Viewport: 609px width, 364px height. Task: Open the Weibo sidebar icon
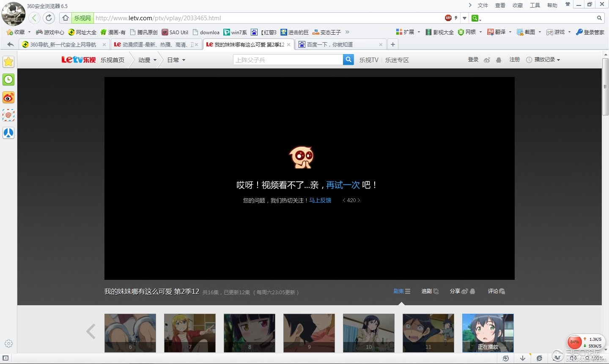pyautogui.click(x=8, y=97)
